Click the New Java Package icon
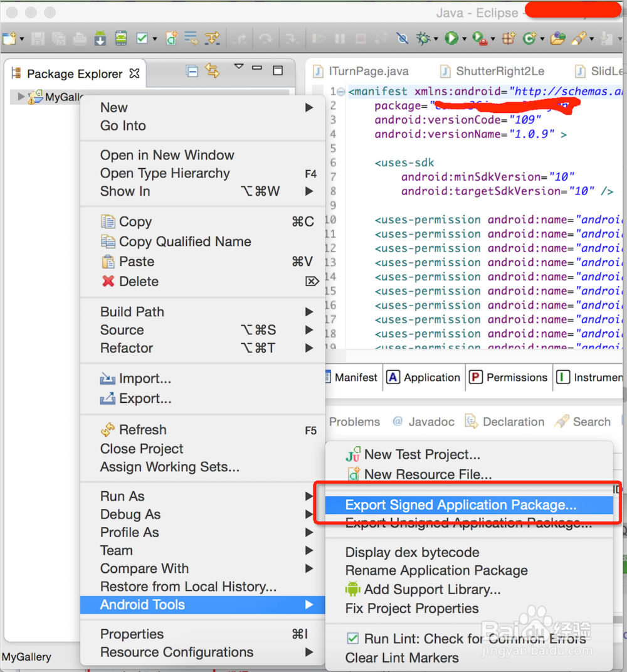 coord(508,38)
